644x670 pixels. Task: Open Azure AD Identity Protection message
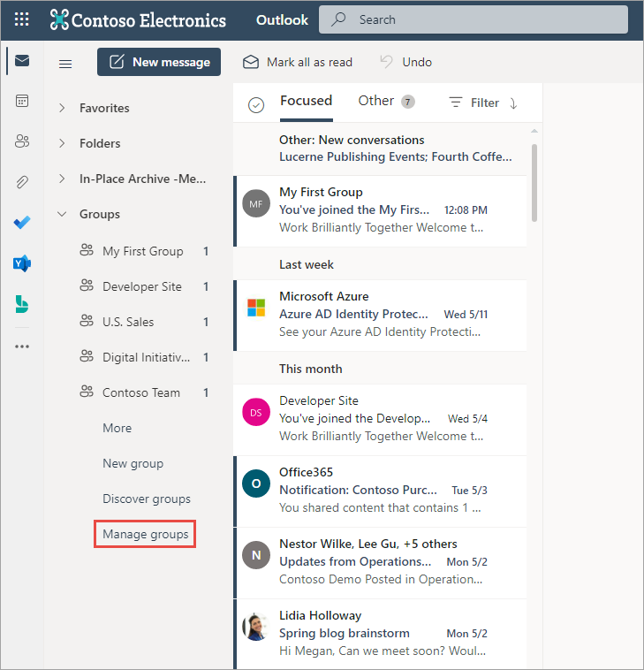click(380, 316)
